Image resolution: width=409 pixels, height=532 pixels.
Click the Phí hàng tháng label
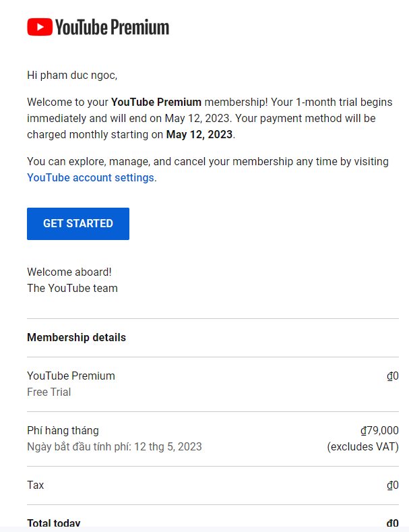click(63, 430)
